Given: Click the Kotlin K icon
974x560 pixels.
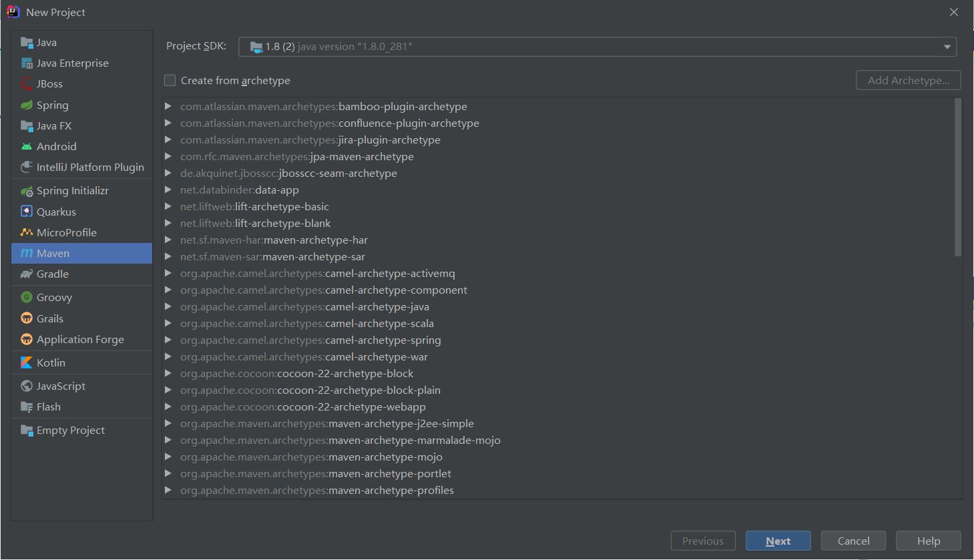Looking at the screenshot, I should (x=27, y=362).
